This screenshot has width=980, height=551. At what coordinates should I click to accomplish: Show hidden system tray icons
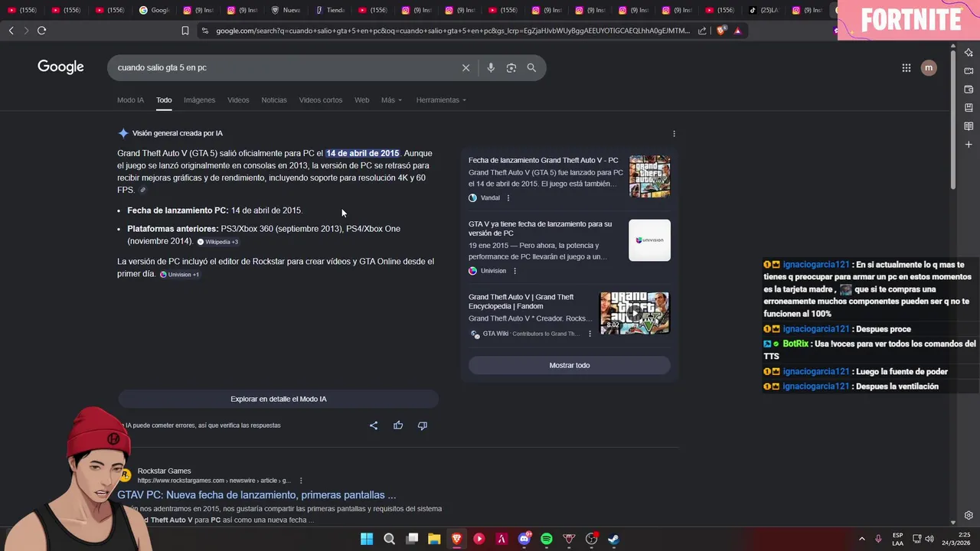861,539
